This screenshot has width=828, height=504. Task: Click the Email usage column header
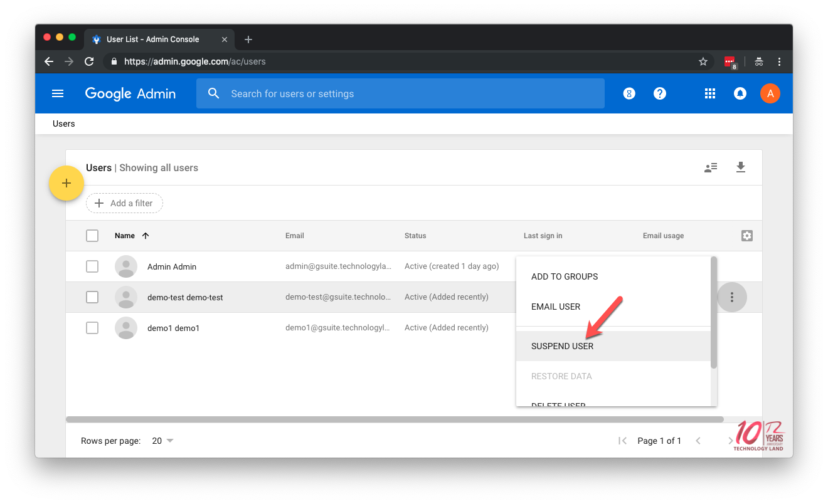[663, 236]
